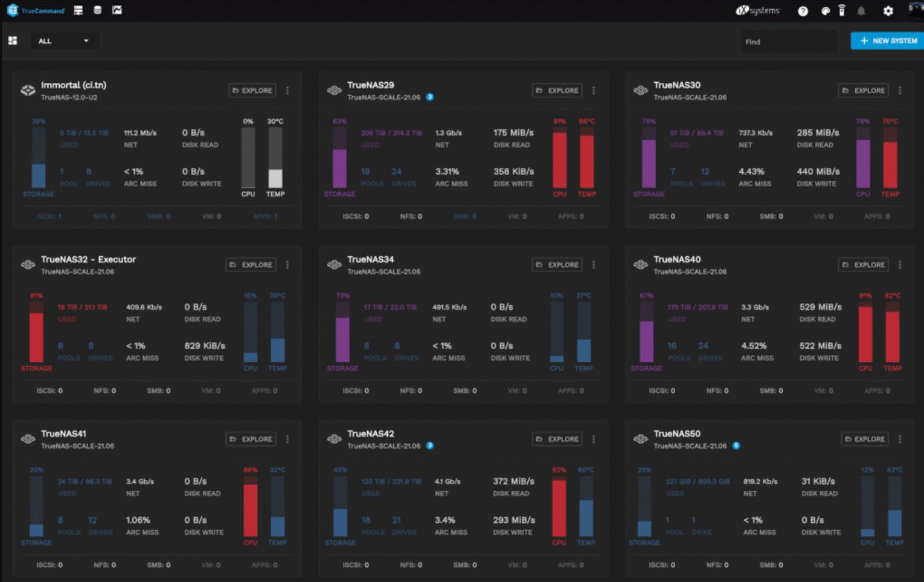Open three-dot menu on TrueNAS42 card
The image size is (924, 582).
594,439
